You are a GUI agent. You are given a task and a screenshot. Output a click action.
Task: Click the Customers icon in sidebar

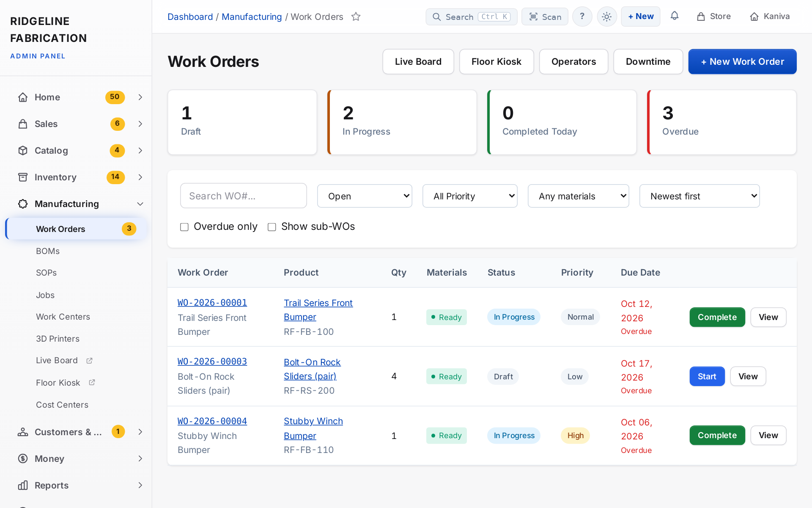point(23,432)
